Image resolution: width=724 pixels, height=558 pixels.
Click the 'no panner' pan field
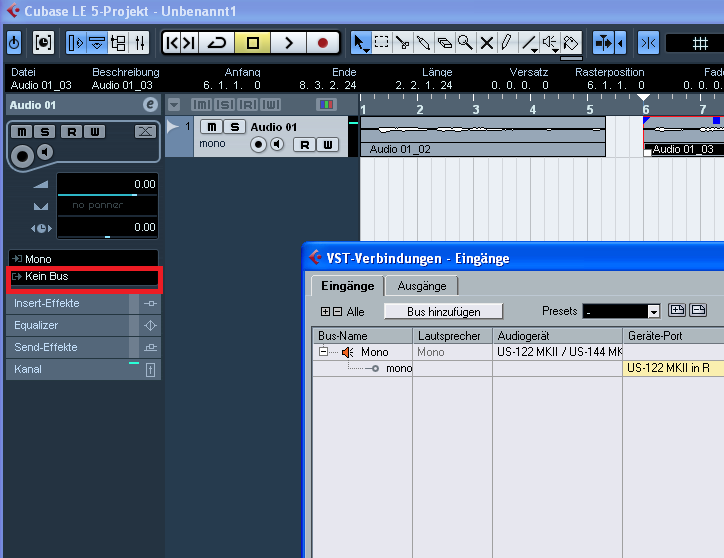(x=107, y=206)
